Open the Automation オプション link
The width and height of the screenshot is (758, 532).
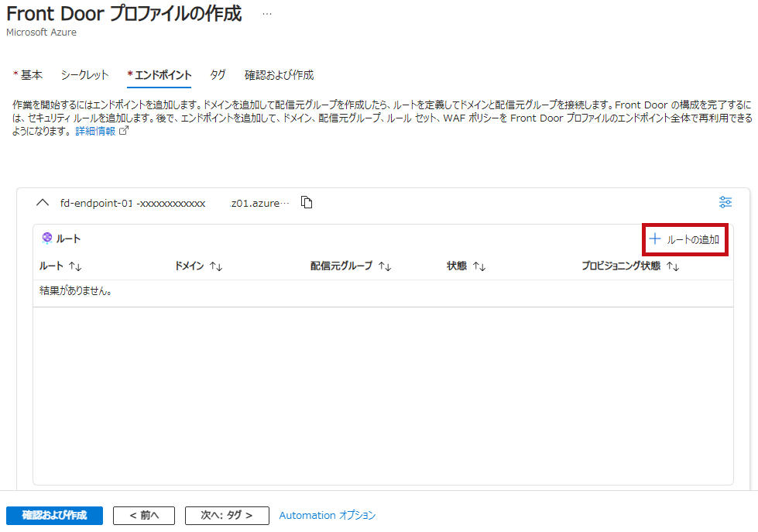point(328,516)
